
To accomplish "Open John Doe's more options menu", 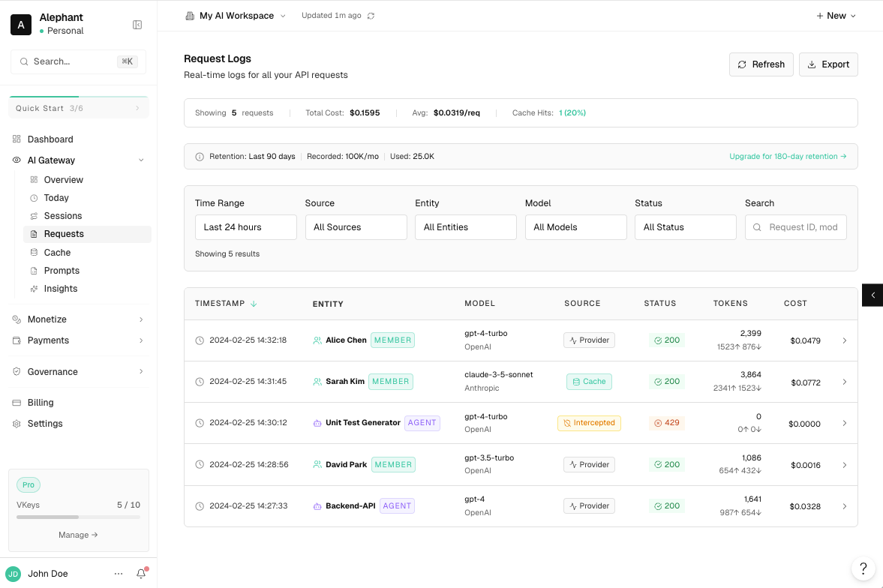I will pyautogui.click(x=119, y=573).
